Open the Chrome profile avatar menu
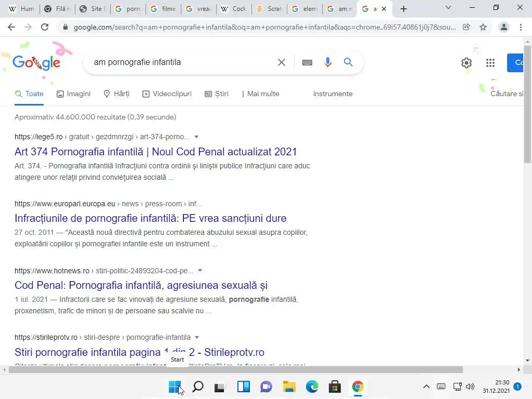 tap(504, 27)
